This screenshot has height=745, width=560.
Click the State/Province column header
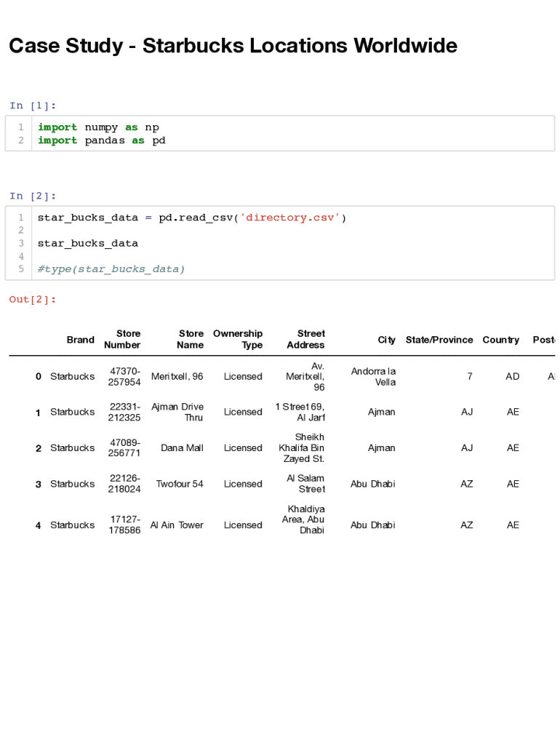[x=439, y=340]
